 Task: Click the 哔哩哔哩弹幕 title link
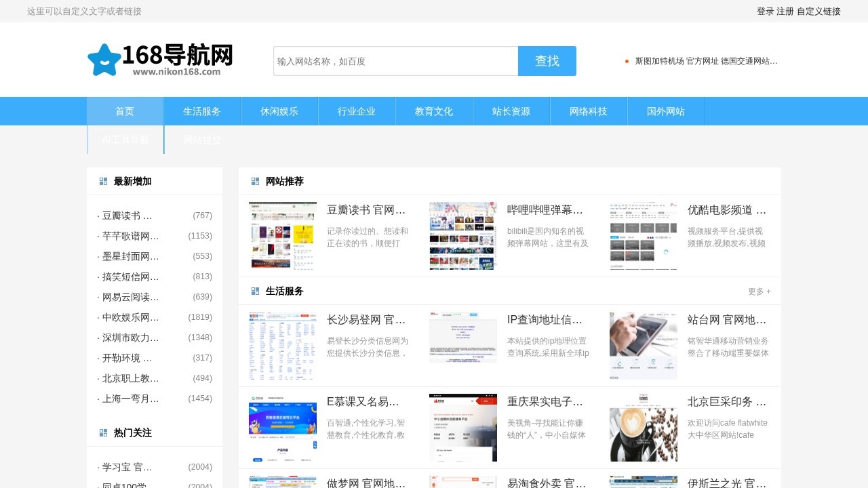pos(545,210)
